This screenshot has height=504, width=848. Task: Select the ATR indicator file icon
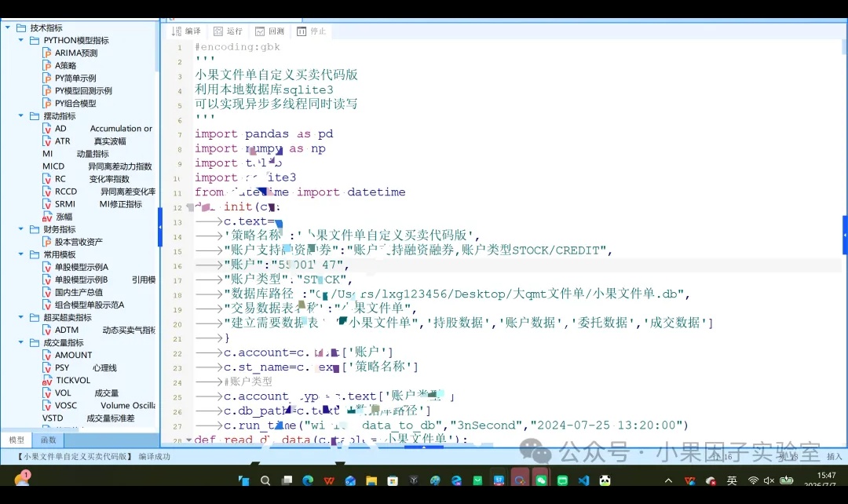[48, 141]
